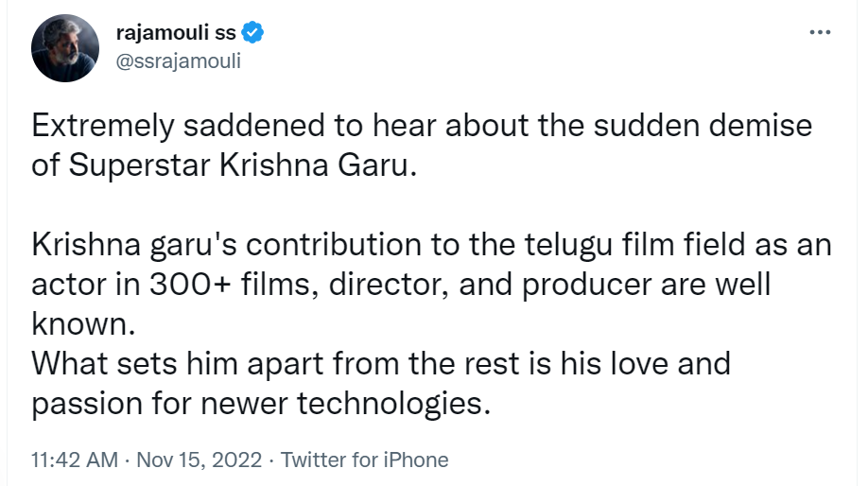This screenshot has height=486, width=868.
Task: Click the standalone word "known."
Action: tap(83, 323)
